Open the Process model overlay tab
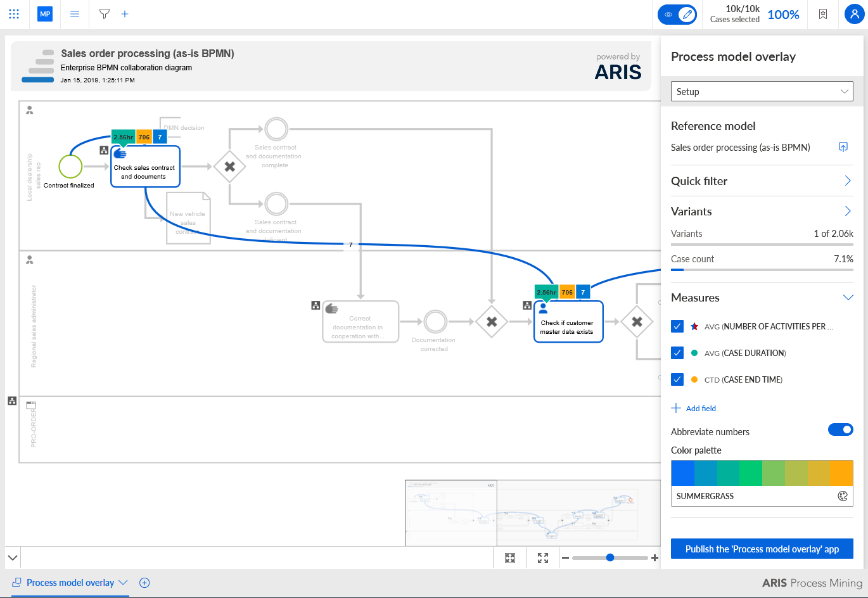The height and width of the screenshot is (598, 868). point(70,583)
